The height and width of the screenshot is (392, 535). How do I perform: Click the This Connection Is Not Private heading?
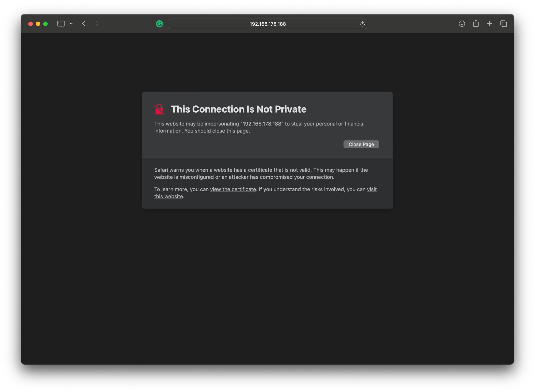(239, 109)
